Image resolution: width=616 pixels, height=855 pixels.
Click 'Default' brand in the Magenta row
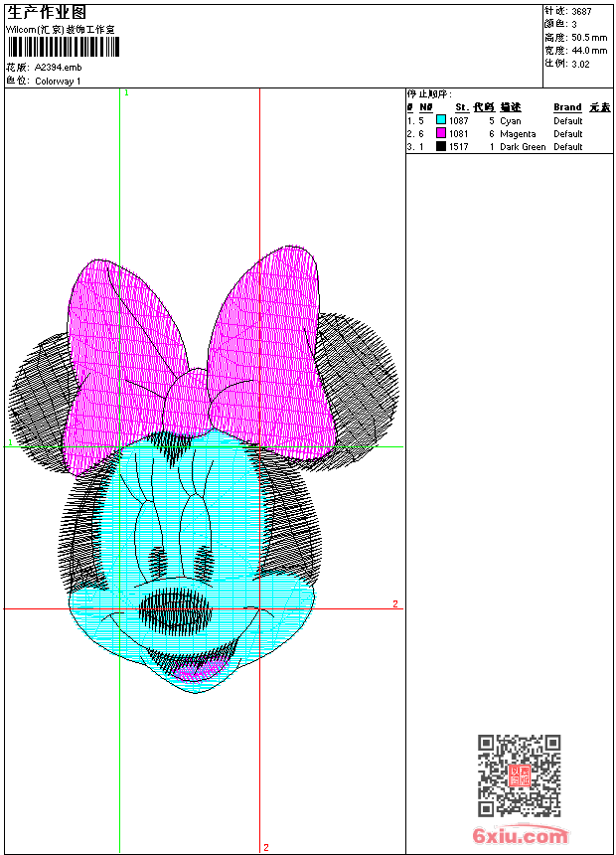[x=568, y=134]
